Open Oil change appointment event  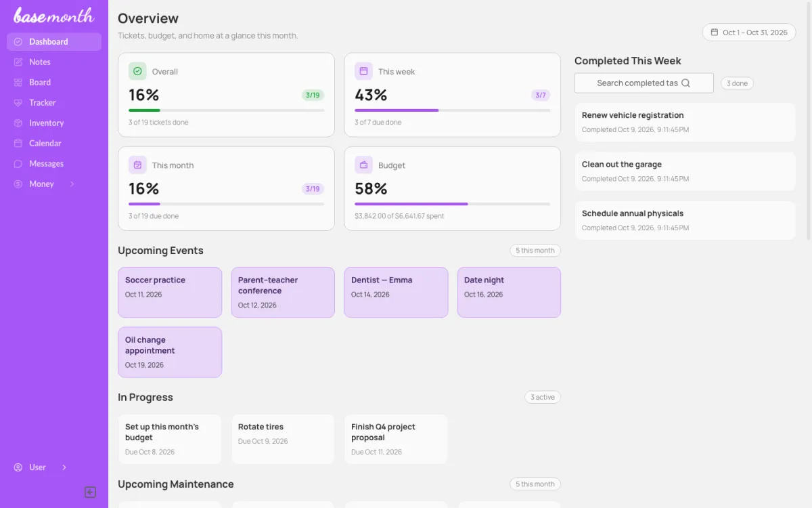[x=170, y=352]
